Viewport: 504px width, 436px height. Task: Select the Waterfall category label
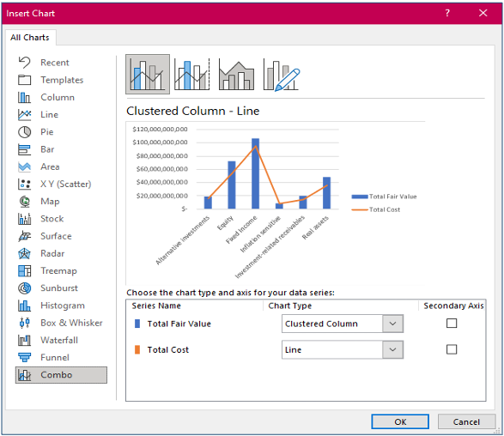(x=59, y=340)
